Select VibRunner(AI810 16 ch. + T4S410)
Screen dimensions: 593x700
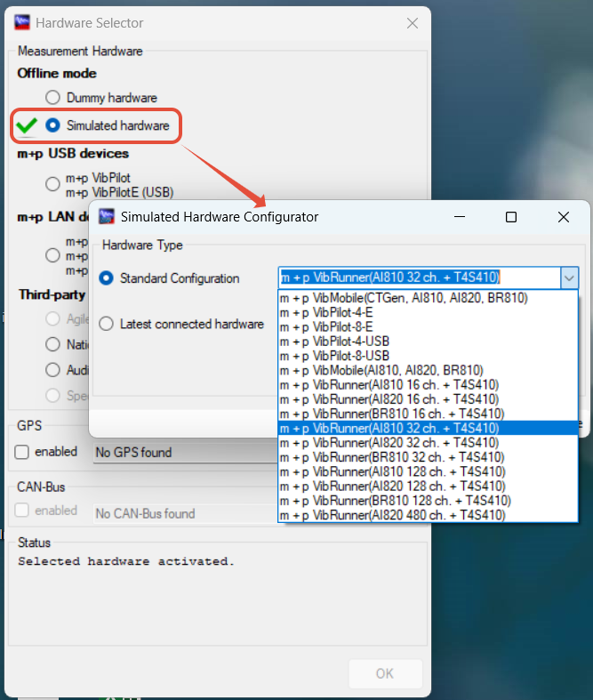click(x=428, y=385)
